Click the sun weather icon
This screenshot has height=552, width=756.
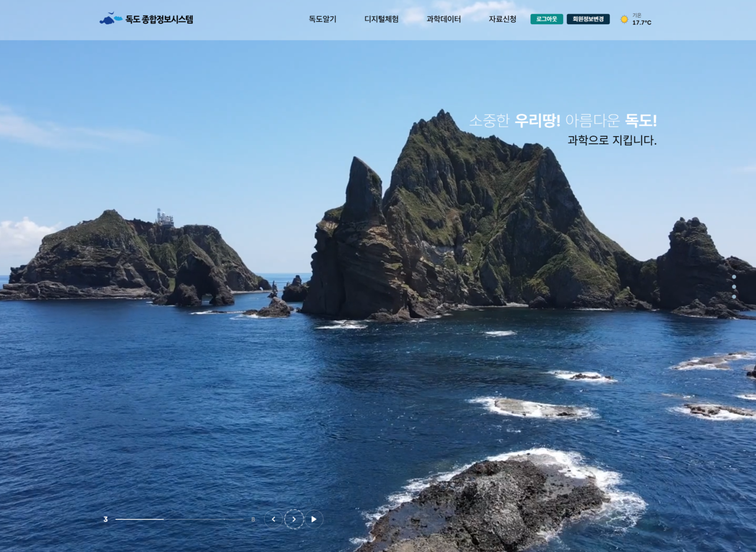624,19
